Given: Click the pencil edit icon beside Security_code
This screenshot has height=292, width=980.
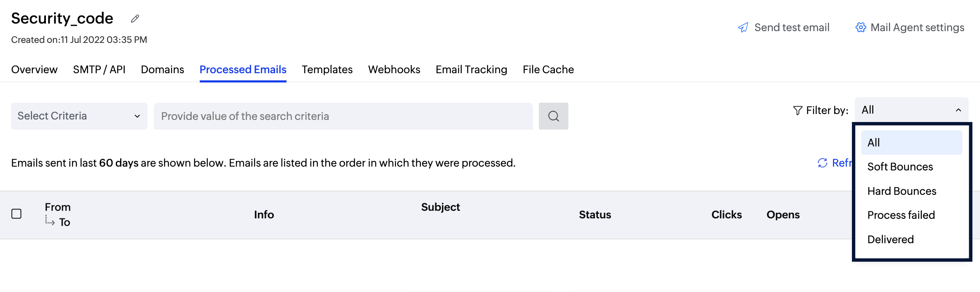Looking at the screenshot, I should (135, 19).
